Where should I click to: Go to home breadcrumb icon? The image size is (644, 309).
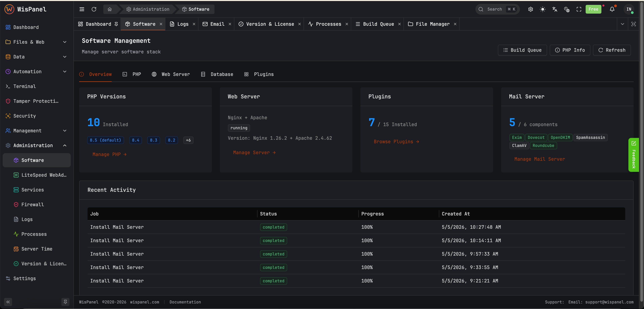(110, 9)
